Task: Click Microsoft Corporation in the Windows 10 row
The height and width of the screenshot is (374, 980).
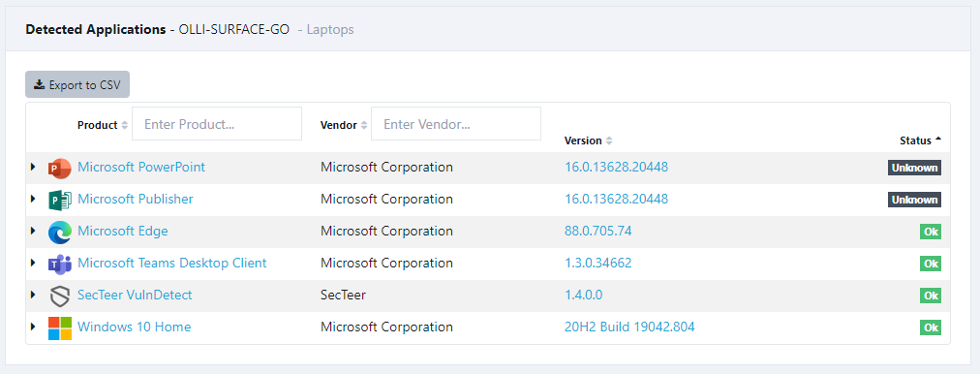Action: [x=387, y=327]
